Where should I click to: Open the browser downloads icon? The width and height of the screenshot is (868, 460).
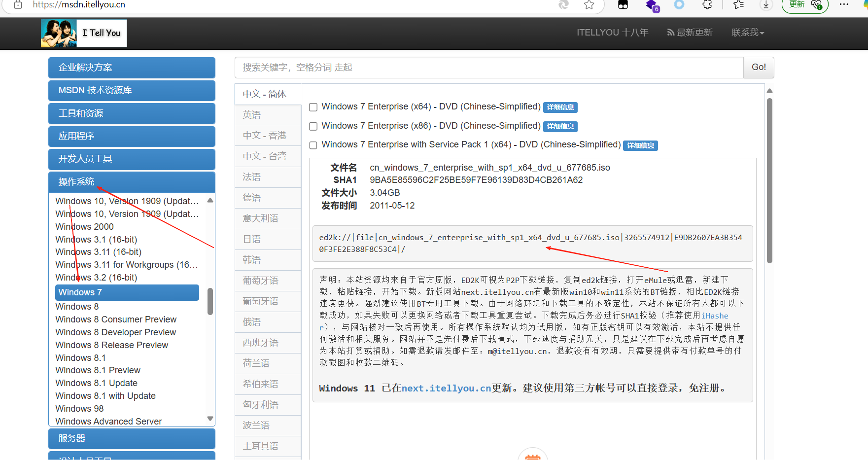766,5
